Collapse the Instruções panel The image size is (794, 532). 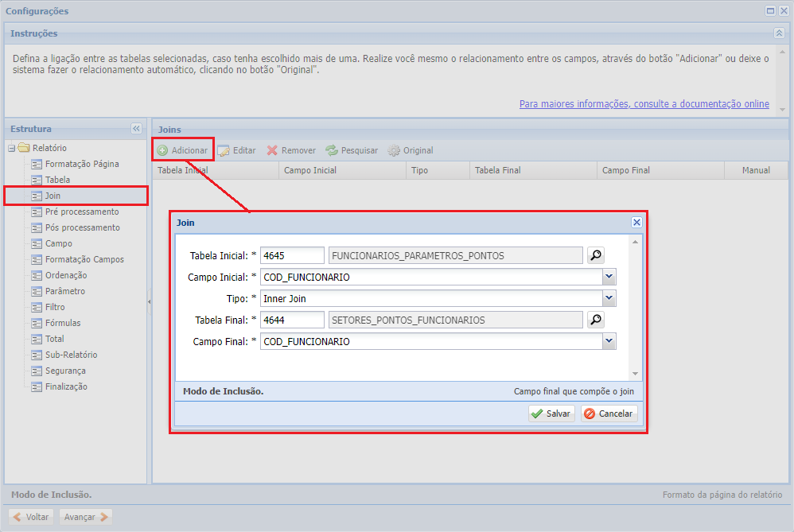778,33
